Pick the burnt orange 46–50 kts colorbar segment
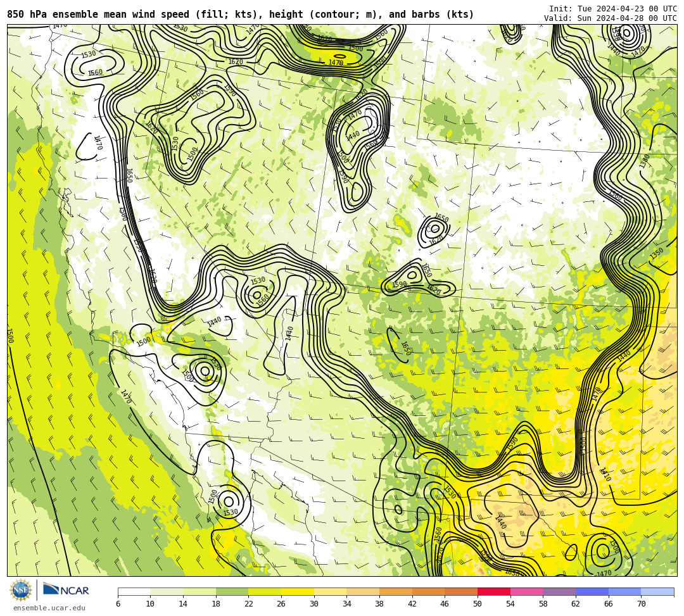The width and height of the screenshot is (684, 616). point(461,591)
